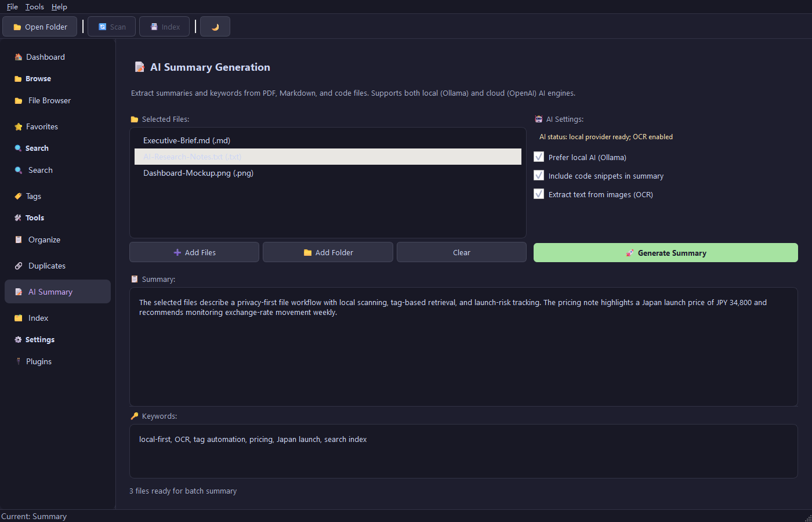Viewport: 812px width, 522px height.
Task: Open Plugins in the sidebar
Action: [57, 361]
